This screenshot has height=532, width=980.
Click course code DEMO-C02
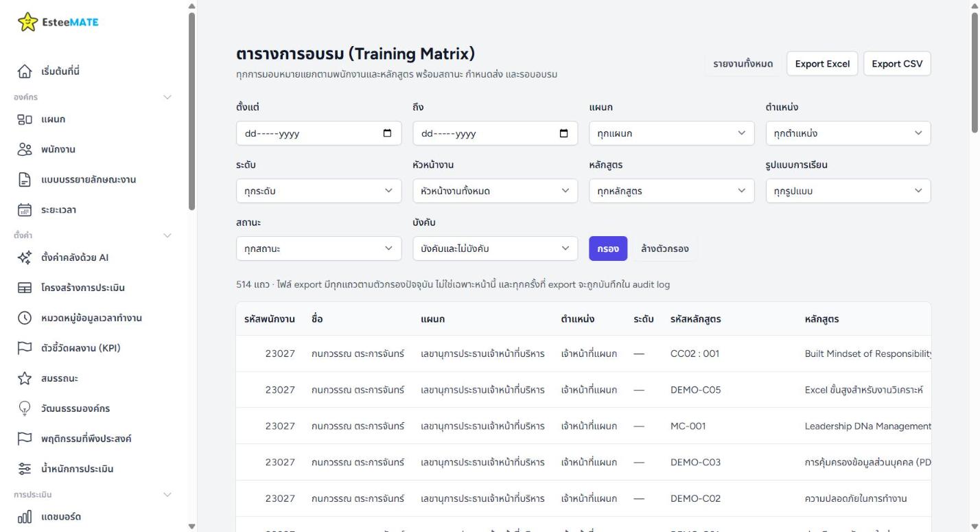[695, 498]
